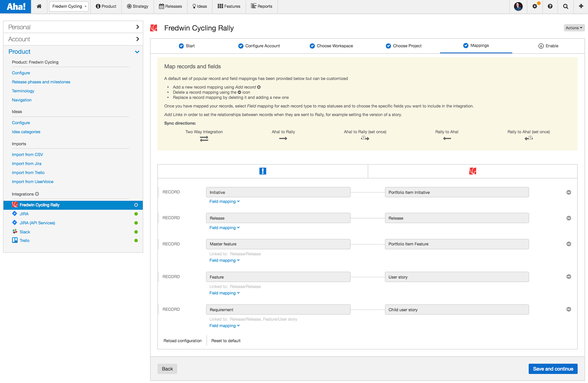
Task: Click the Aha! home icon
Action: pos(39,6)
